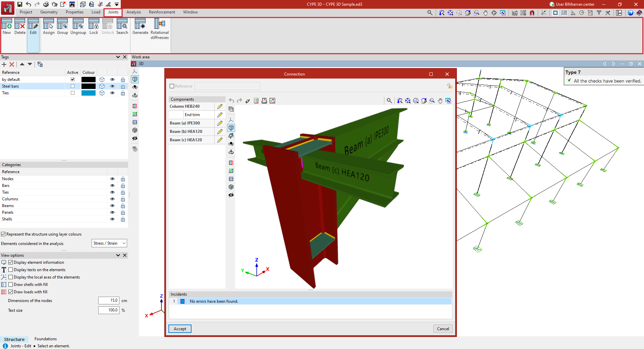Move tag up with up arrow
The image size is (644, 349).
pos(22,64)
